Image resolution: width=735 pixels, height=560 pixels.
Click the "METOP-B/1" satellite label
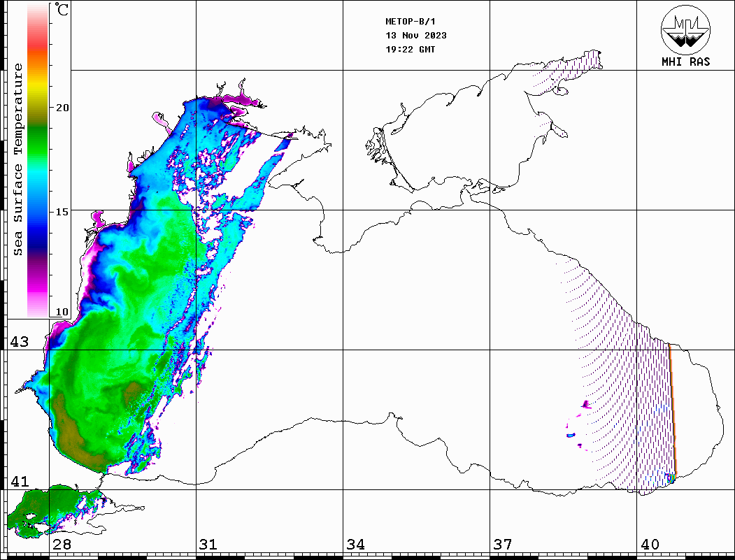coord(410,22)
